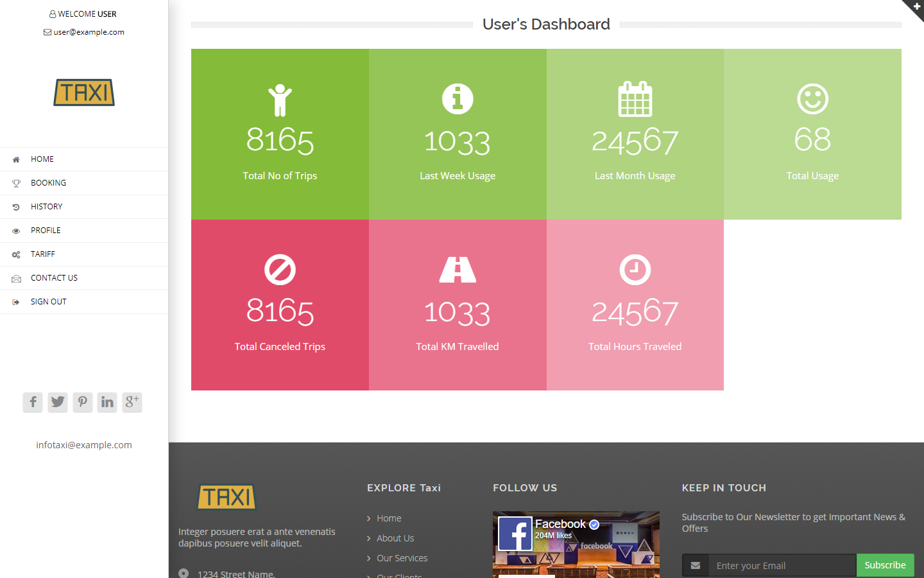Image resolution: width=924 pixels, height=578 pixels.
Task: Click the Google Plus icon
Action: 132,402
